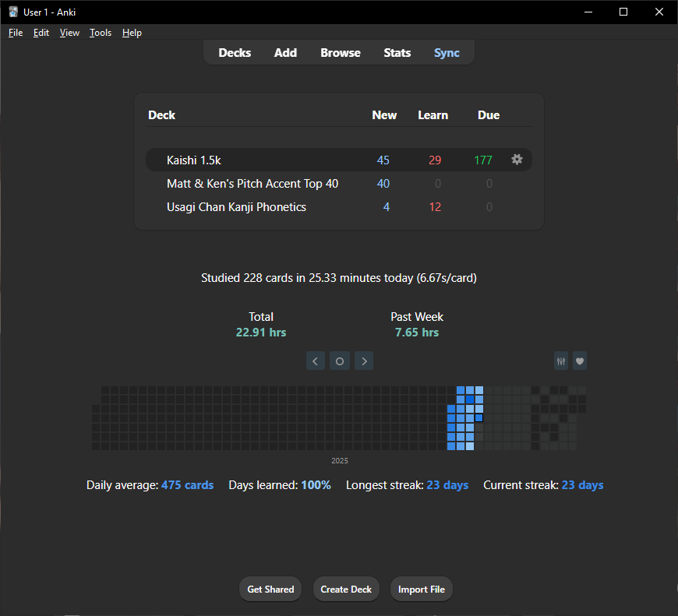Open the Help menu

pyautogui.click(x=132, y=33)
